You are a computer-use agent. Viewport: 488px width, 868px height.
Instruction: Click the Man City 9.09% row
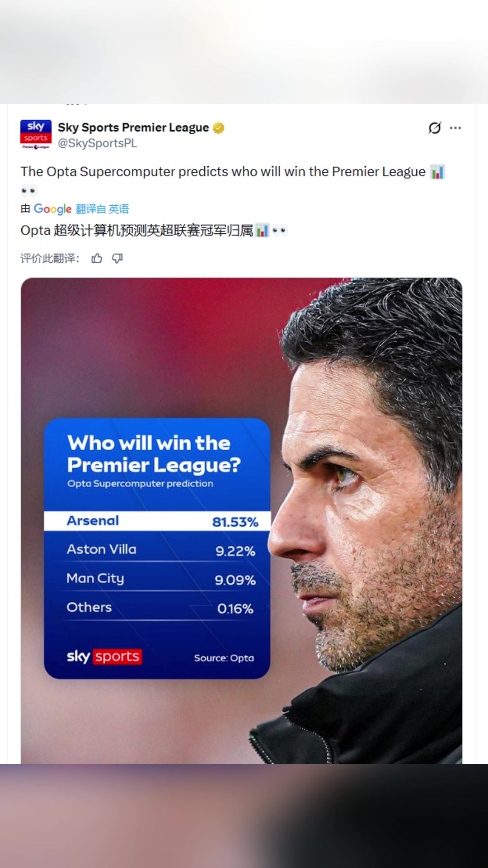point(157,579)
